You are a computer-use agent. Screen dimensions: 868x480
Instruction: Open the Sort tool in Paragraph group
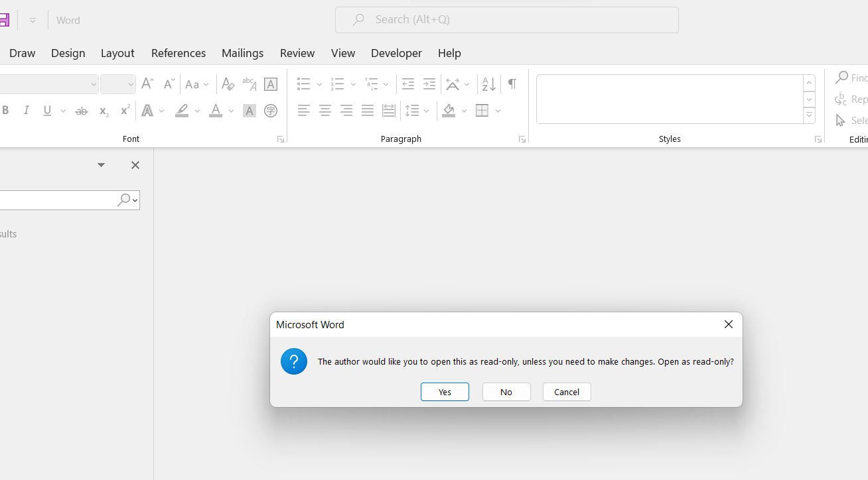coord(488,84)
